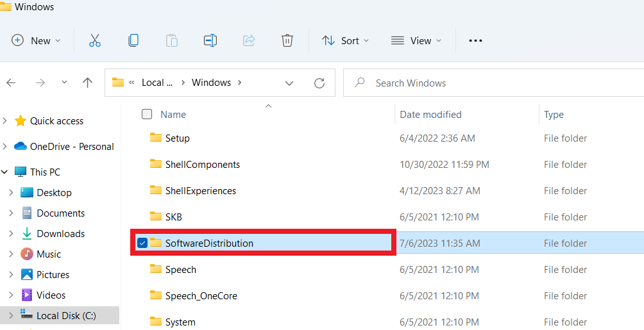Delete selection with the trash icon

287,40
